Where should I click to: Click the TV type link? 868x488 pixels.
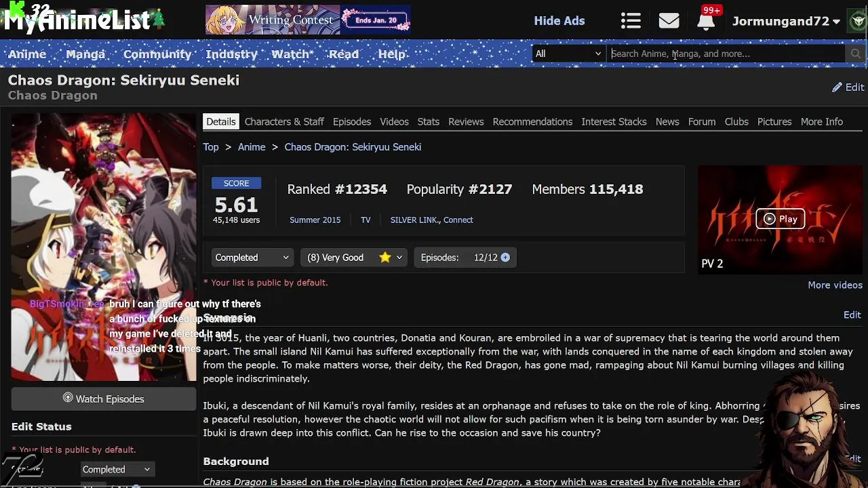tap(366, 220)
